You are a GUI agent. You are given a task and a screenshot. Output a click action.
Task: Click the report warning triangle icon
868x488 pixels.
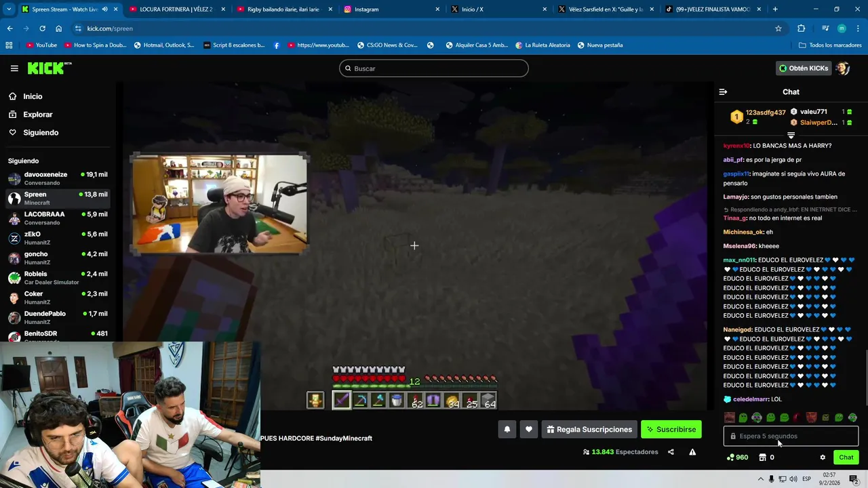pyautogui.click(x=692, y=452)
